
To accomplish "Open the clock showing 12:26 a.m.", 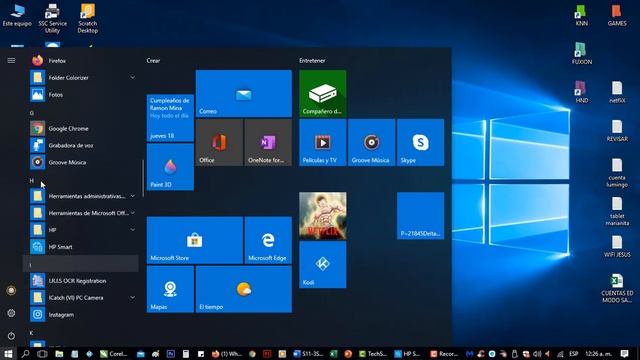I will pos(598,353).
